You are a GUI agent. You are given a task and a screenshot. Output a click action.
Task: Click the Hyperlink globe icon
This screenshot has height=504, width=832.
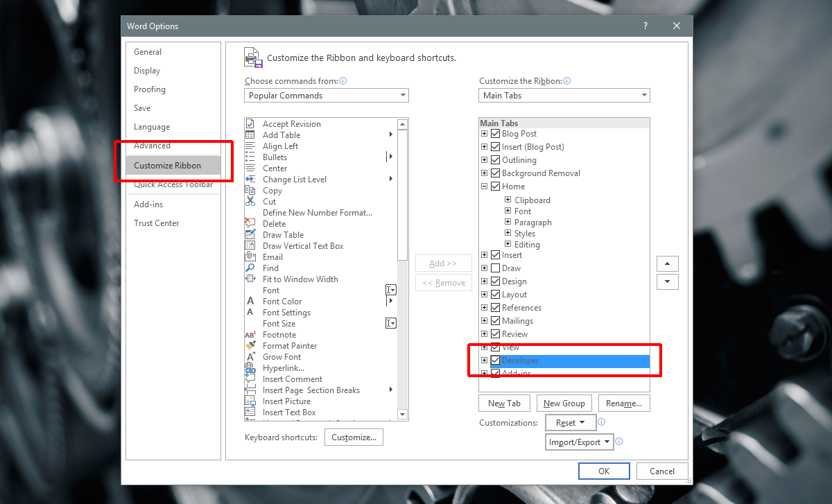pyautogui.click(x=250, y=368)
